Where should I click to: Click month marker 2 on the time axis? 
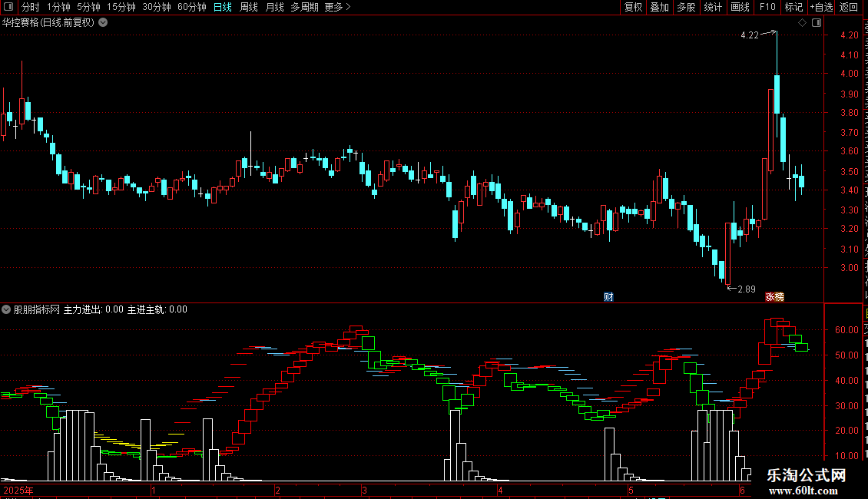pos(277,490)
